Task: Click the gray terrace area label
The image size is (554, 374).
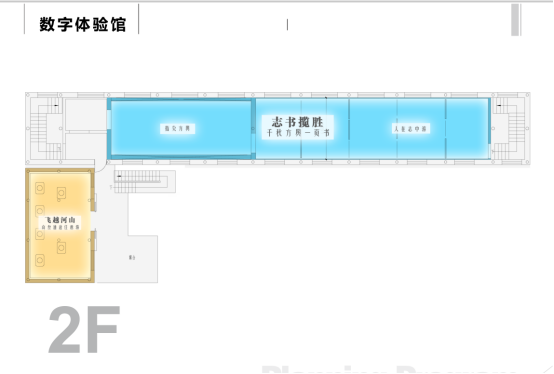Action: [x=132, y=257]
